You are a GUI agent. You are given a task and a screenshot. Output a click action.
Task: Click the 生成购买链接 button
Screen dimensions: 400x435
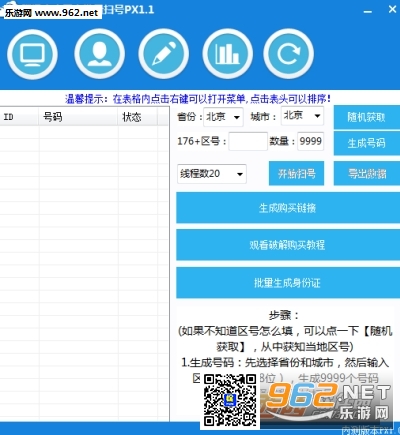tap(288, 208)
